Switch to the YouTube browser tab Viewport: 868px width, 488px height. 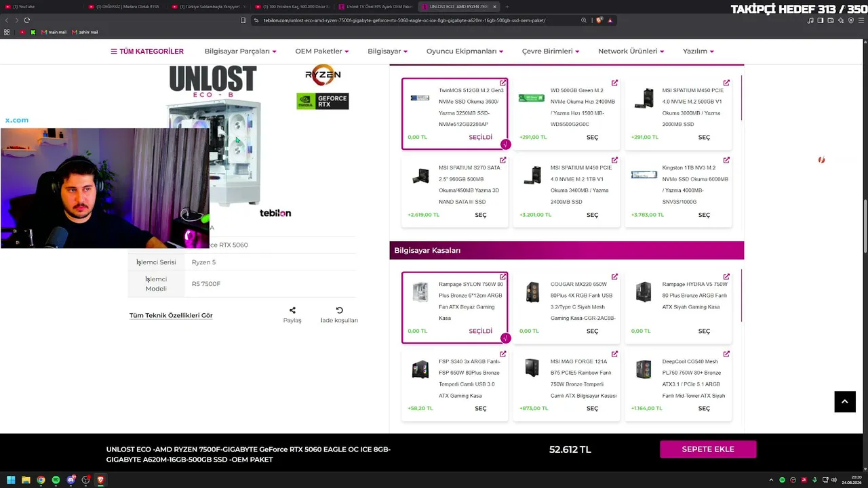click(x=41, y=7)
